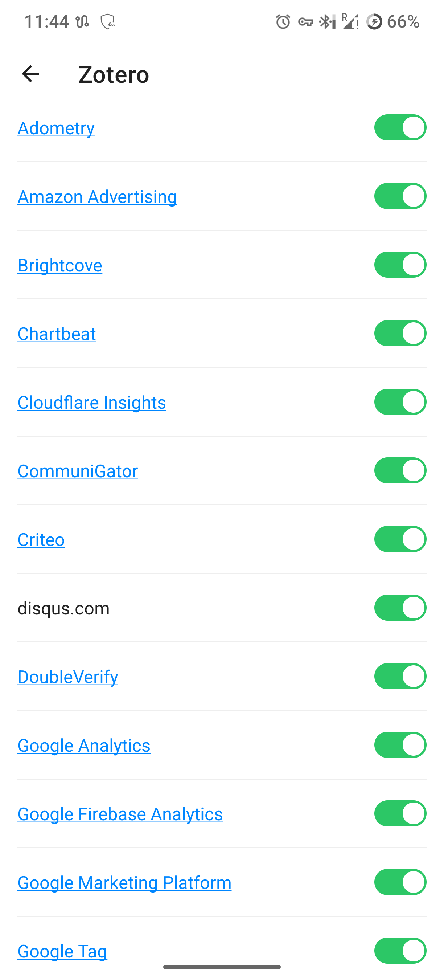444x980 pixels.
Task: Tap the DNS shield status icon
Action: [108, 22]
